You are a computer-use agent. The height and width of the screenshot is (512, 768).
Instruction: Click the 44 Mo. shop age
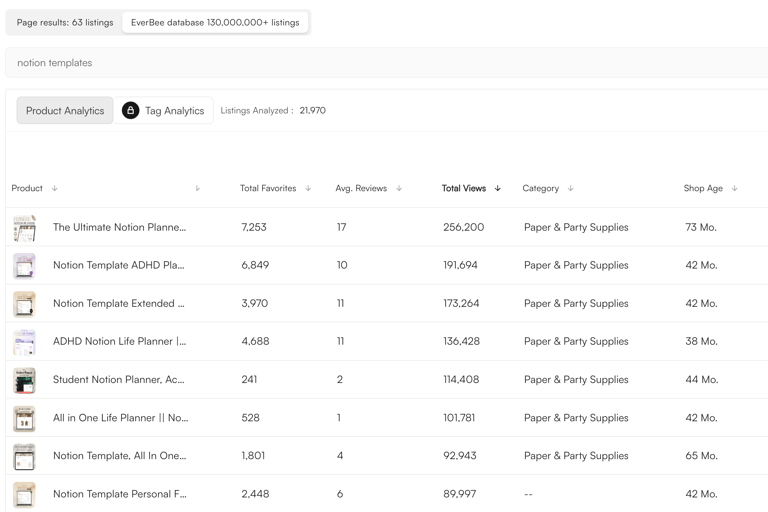pos(702,379)
